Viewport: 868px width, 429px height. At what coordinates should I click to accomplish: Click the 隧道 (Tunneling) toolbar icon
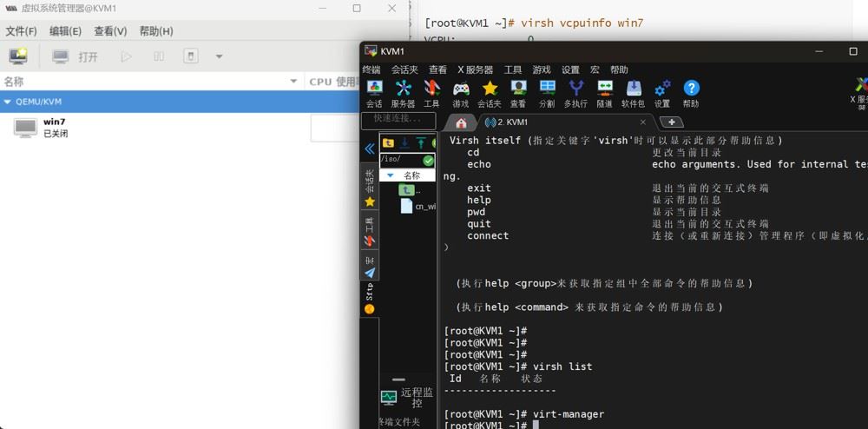point(604,94)
